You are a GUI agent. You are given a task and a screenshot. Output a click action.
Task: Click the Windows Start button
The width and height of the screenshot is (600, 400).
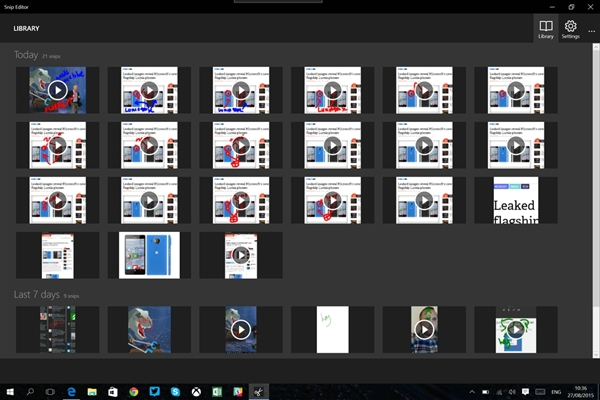(10, 391)
